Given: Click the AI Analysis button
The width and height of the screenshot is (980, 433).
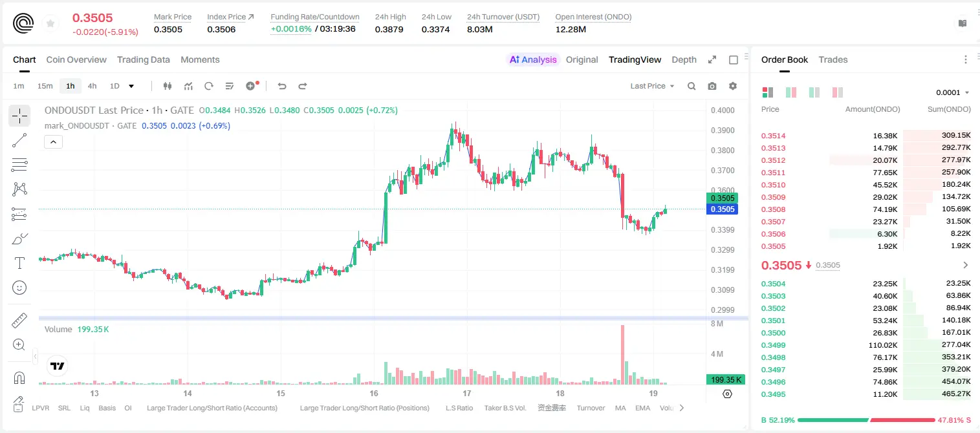Looking at the screenshot, I should (x=532, y=59).
